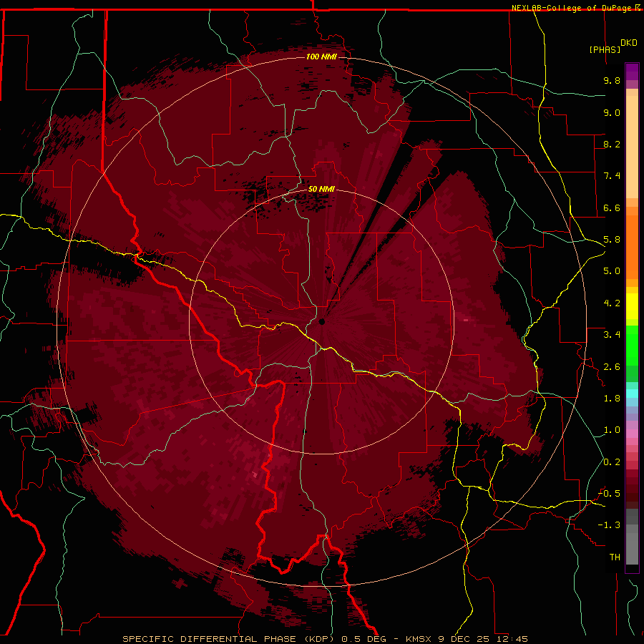Viewport: 644px width, 644px height.
Task: Click the pink segment of the color bar
Action: [632, 434]
